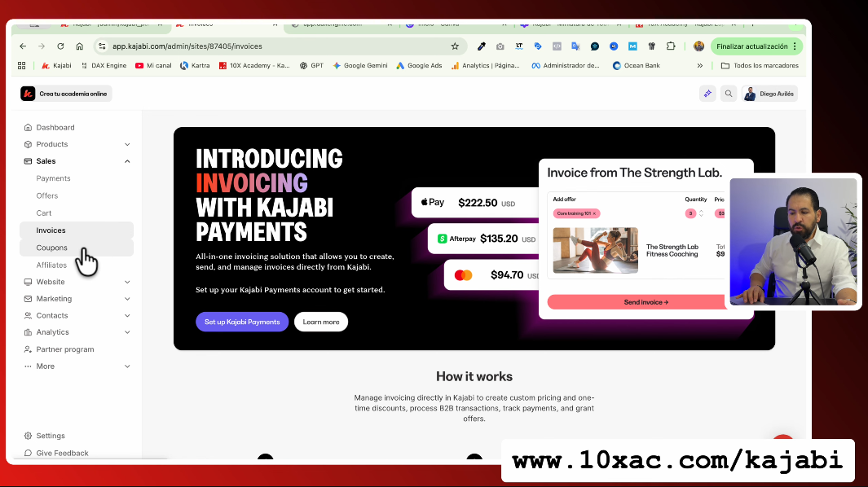Collapse the Sales section chevron

[127, 161]
